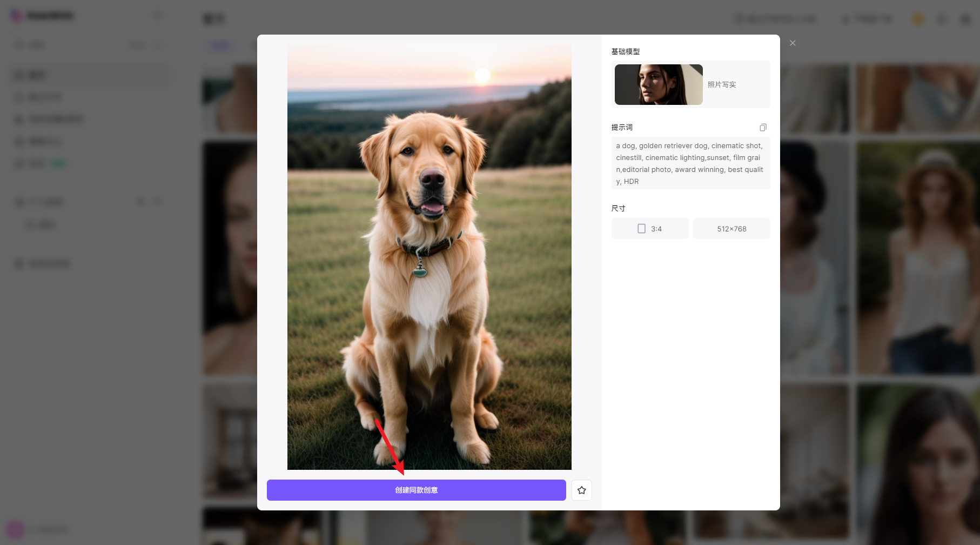Viewport: 980px width, 545px height.
Task: Close the image detail dialog
Action: [793, 43]
